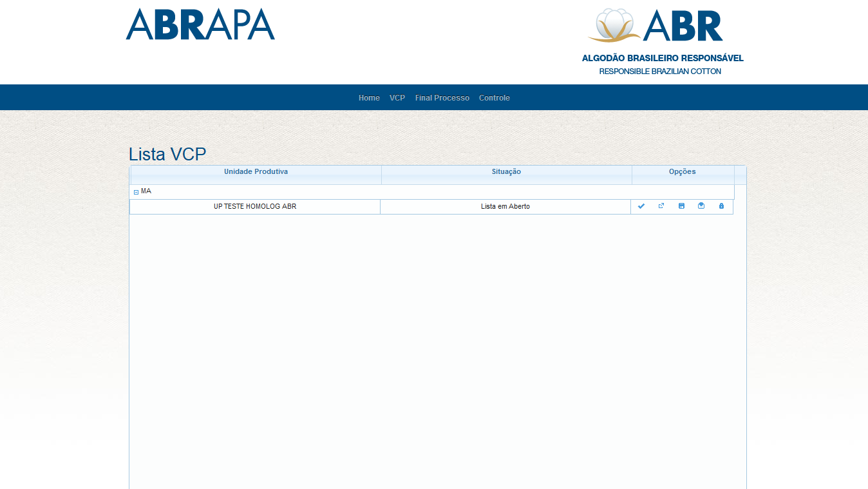Collapse the MA group row
Image resolution: width=868 pixels, height=489 pixels.
(137, 192)
